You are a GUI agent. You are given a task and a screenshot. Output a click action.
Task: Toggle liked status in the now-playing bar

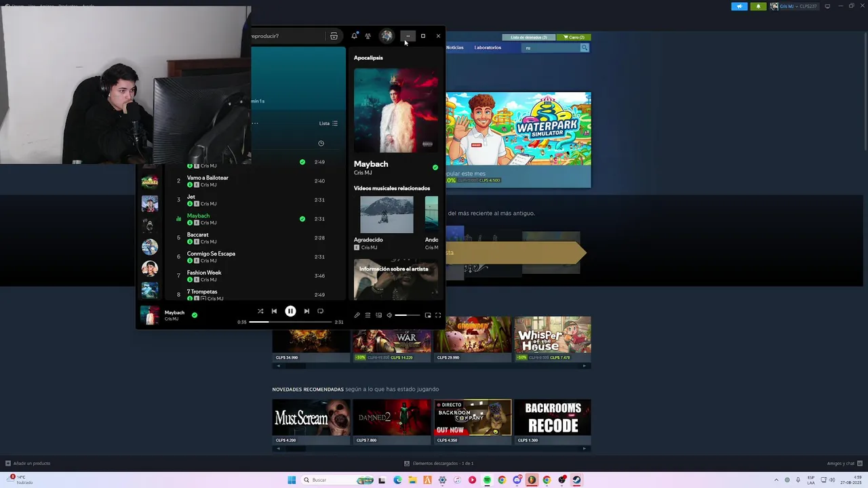[195, 314]
